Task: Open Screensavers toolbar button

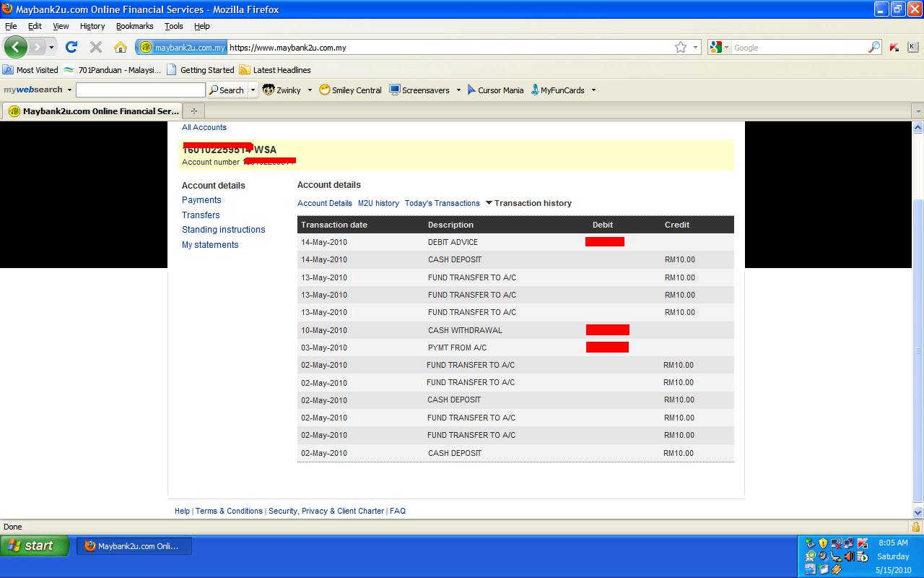Action: pos(419,90)
